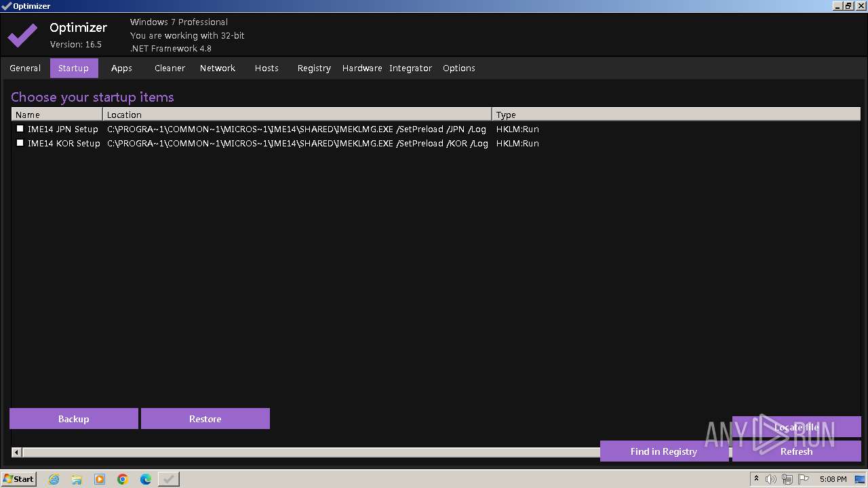The image size is (868, 488).
Task: Click the Backup button
Action: (74, 419)
